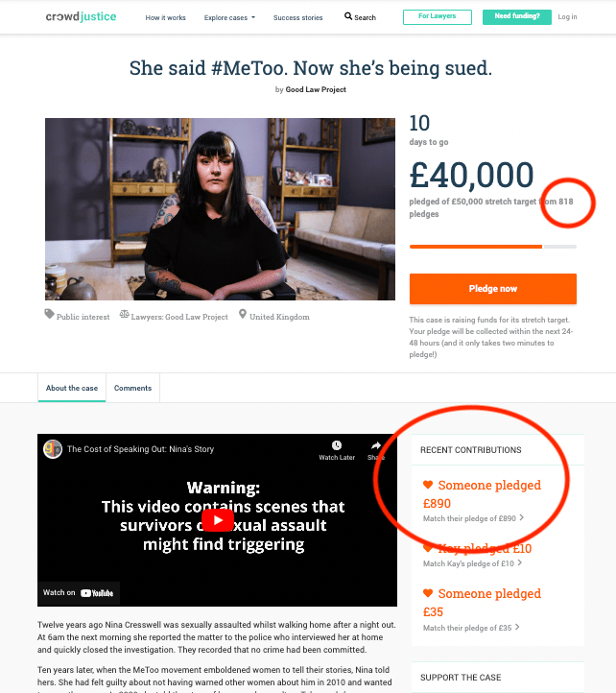Play the YouTube video
Screen dimensions: 616x693
[218, 520]
